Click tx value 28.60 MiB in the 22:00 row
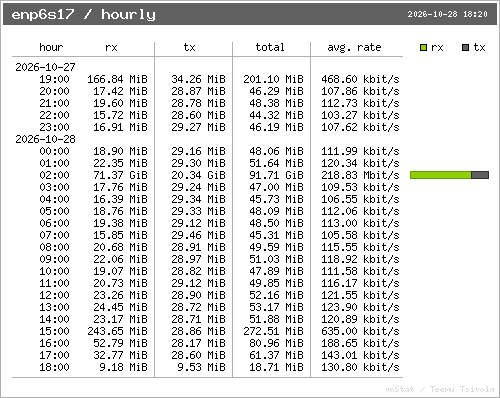The height and width of the screenshot is (398, 500). 198,115
